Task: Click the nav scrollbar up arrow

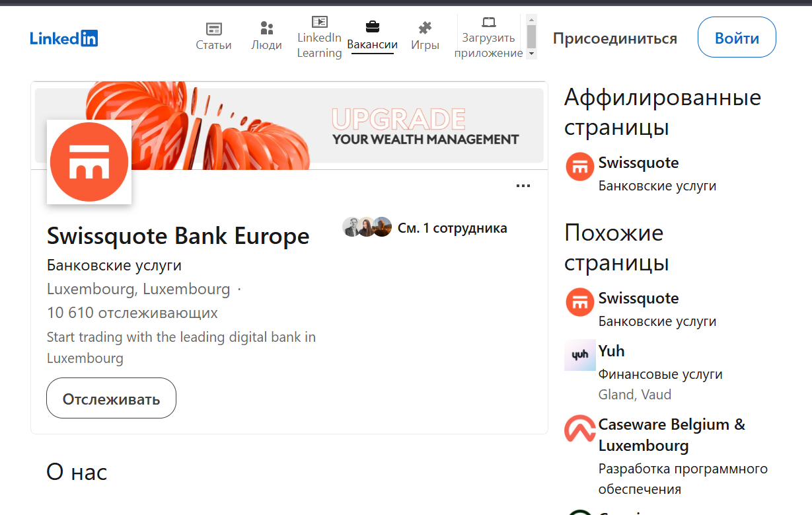Action: point(531,19)
